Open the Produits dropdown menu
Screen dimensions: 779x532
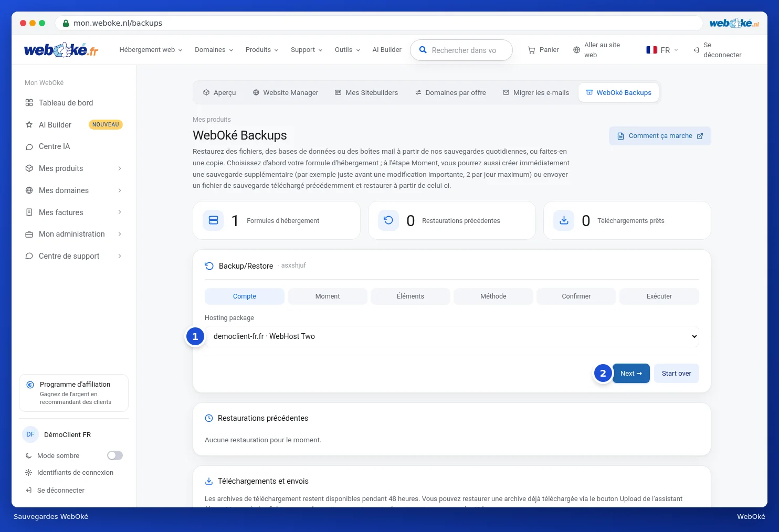pyautogui.click(x=262, y=50)
